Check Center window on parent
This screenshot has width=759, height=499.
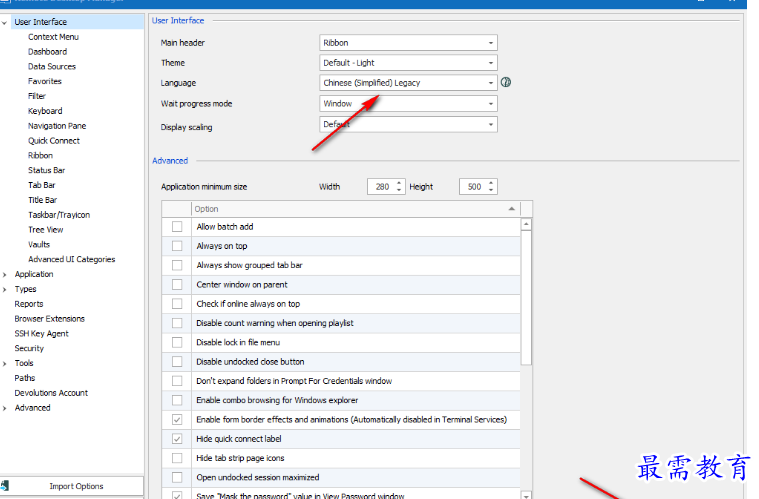(177, 285)
